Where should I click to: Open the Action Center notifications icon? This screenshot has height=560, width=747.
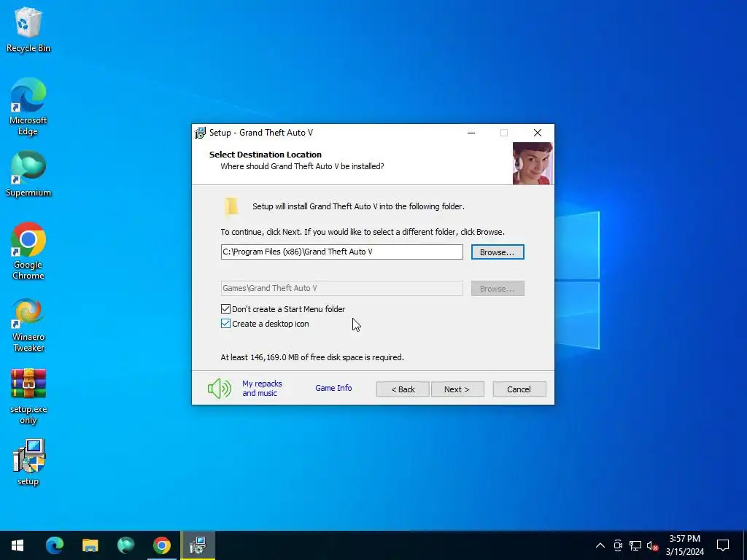(723, 545)
